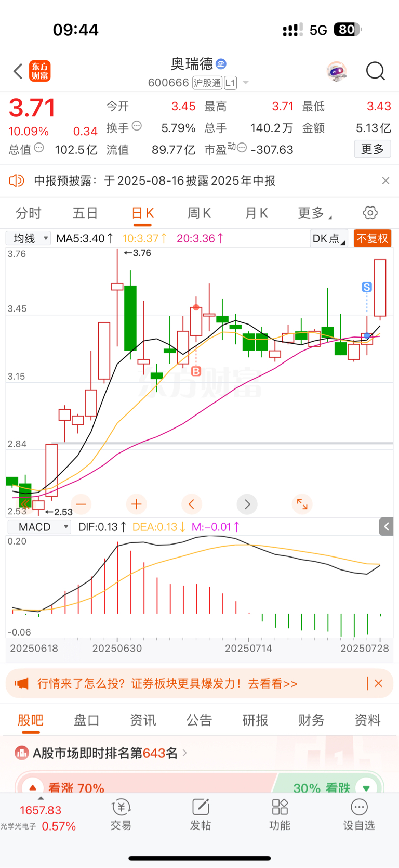This screenshot has width=399, height=868.
Task: Open the 发帖 post icon
Action: pyautogui.click(x=200, y=814)
